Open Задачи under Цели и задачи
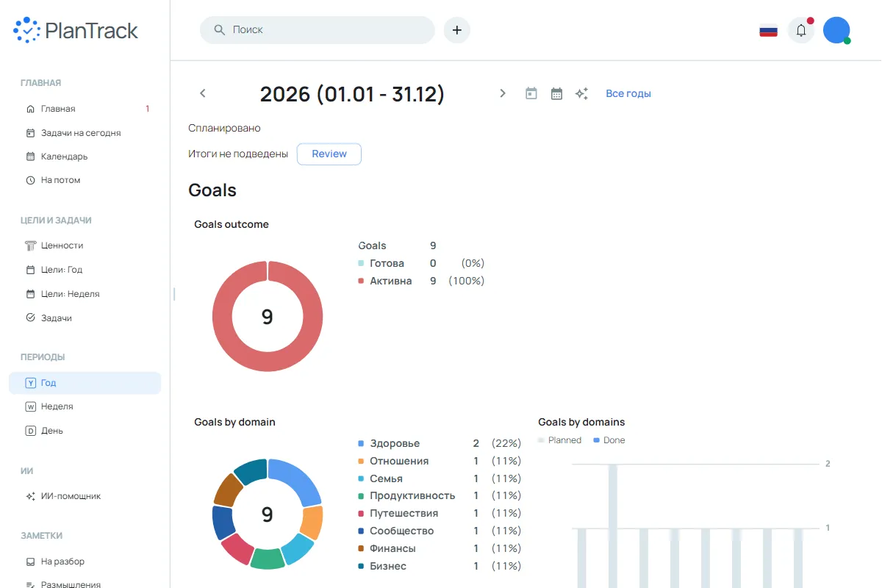 click(85, 318)
